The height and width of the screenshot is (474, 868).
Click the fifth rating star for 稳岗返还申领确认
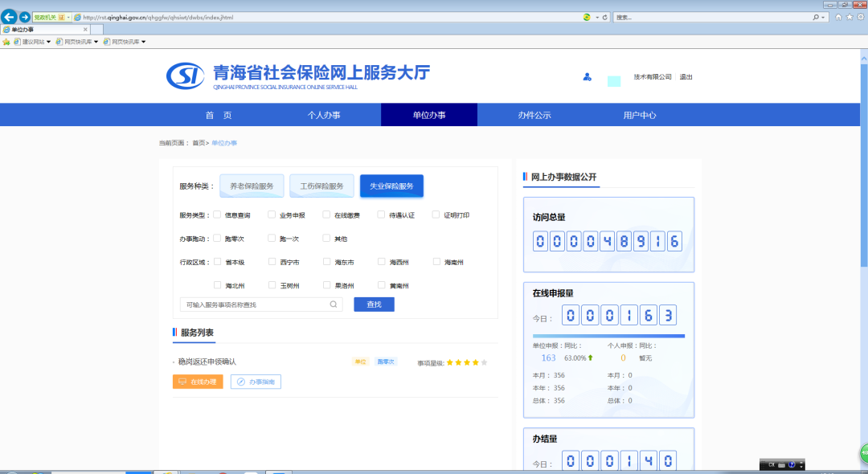(x=483, y=362)
